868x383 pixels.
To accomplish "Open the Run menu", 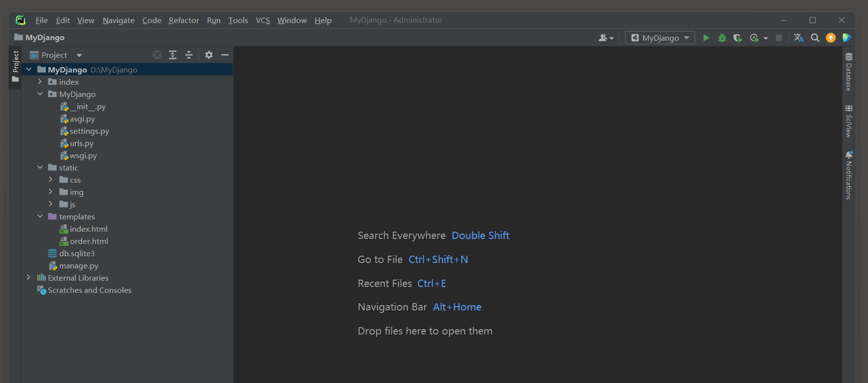I will pos(214,20).
